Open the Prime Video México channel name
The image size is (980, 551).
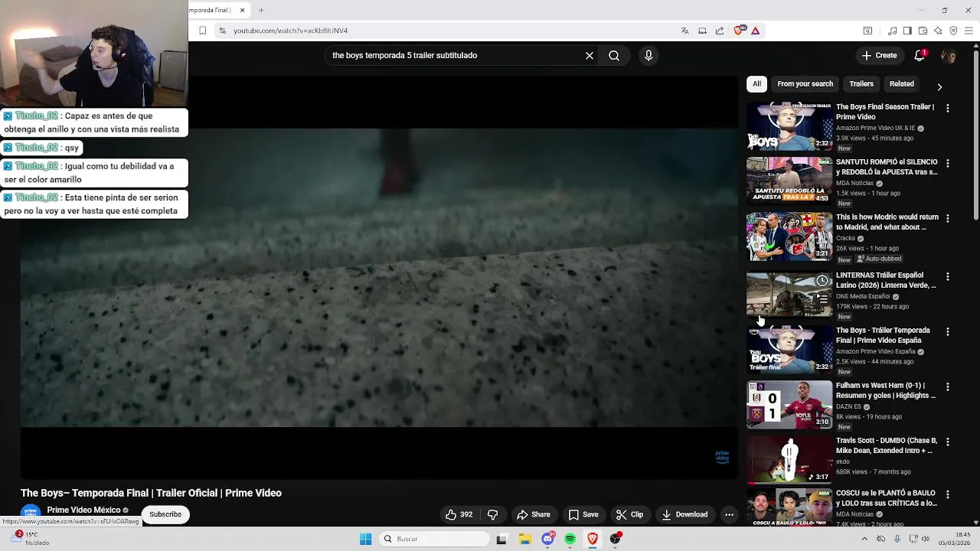pos(83,510)
